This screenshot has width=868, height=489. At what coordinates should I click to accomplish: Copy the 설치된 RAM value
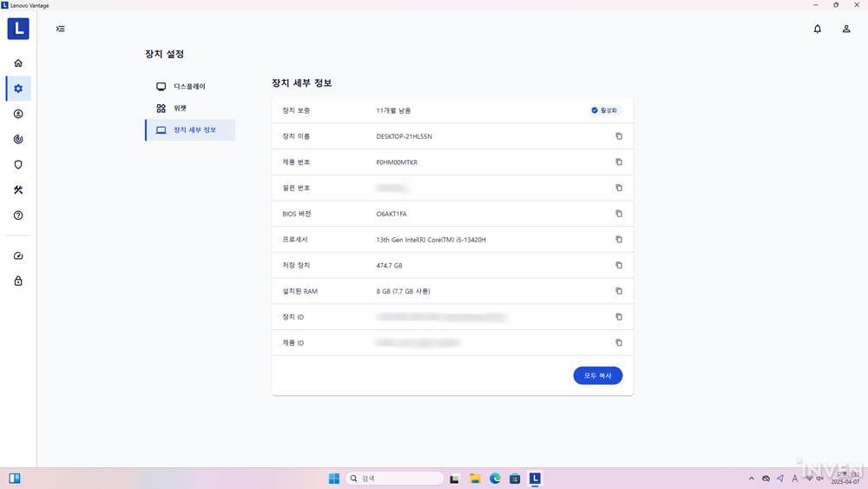click(619, 291)
